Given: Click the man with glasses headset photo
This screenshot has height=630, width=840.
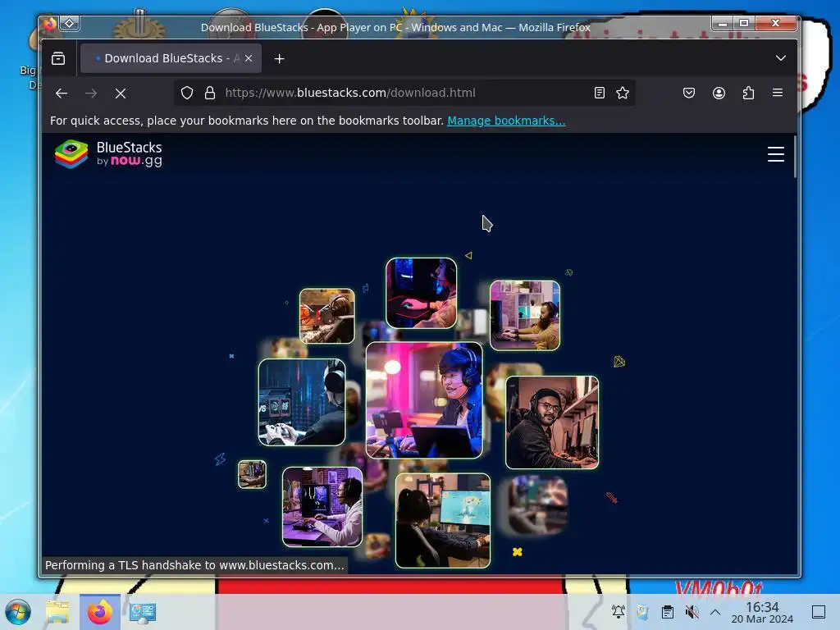Looking at the screenshot, I should 552,422.
